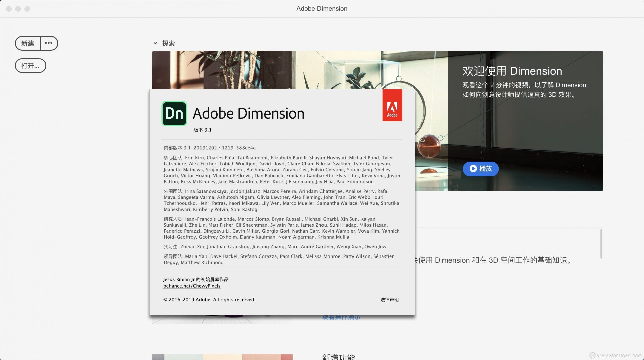Click the Adobe Dimension title in about dialog

click(x=249, y=113)
